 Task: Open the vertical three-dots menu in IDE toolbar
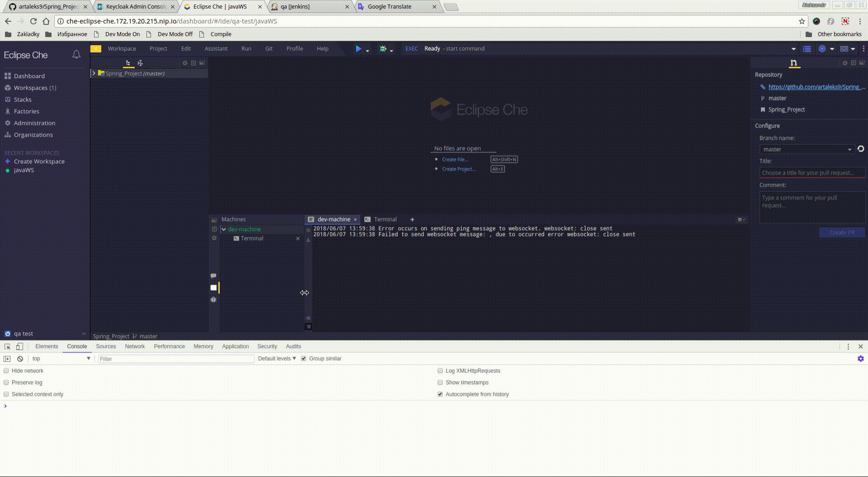pyautogui.click(x=863, y=49)
